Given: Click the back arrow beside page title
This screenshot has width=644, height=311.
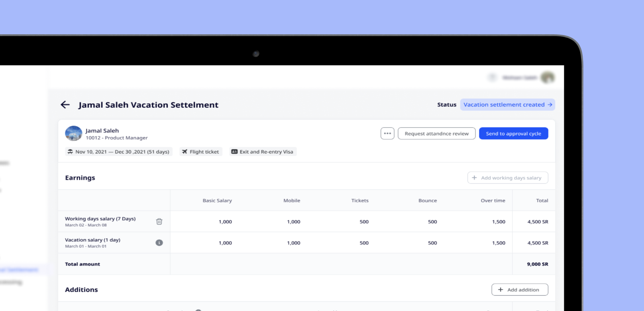Looking at the screenshot, I should 65,105.
